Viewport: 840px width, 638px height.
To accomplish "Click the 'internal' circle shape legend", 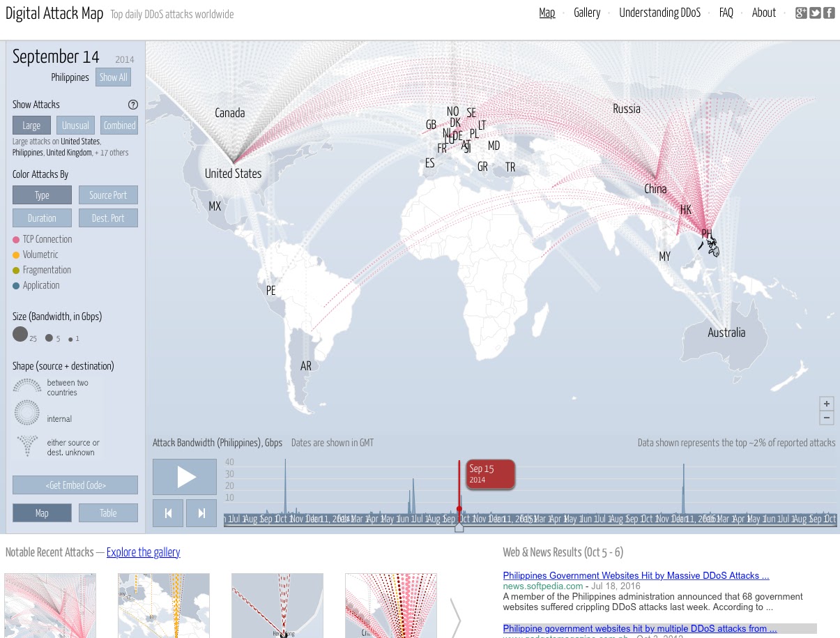I will 27,413.
